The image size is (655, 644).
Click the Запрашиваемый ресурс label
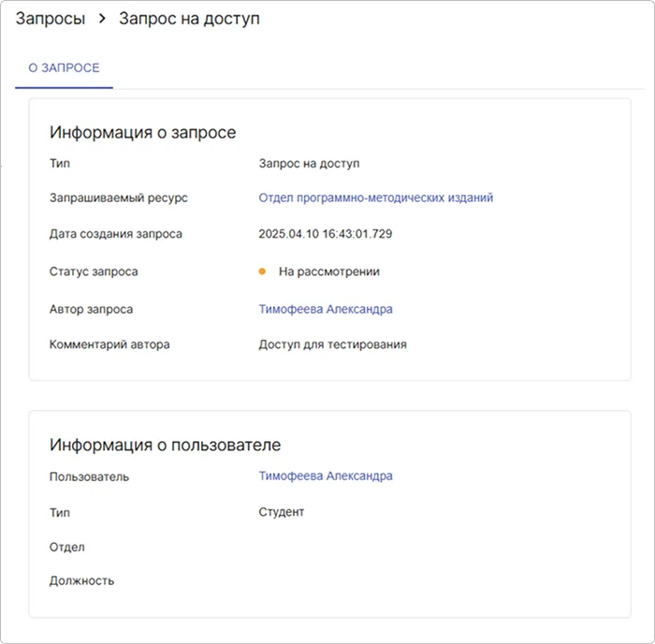(x=118, y=198)
